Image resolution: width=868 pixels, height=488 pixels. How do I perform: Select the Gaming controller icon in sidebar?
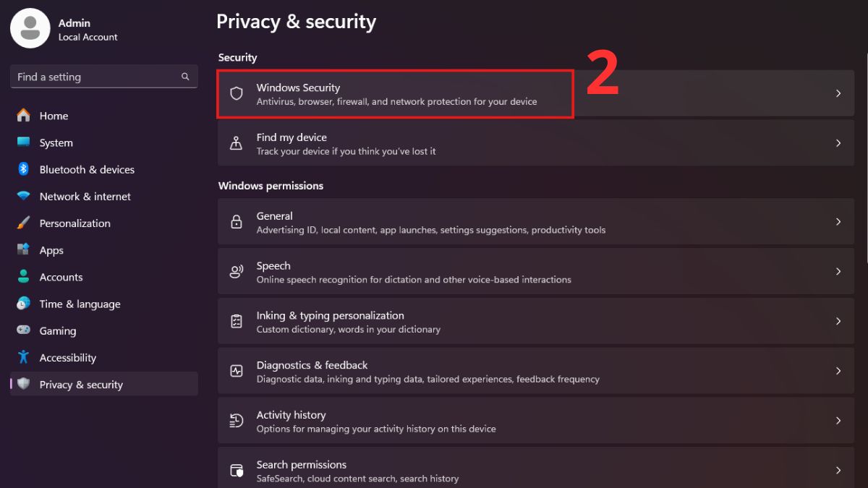tap(24, 330)
